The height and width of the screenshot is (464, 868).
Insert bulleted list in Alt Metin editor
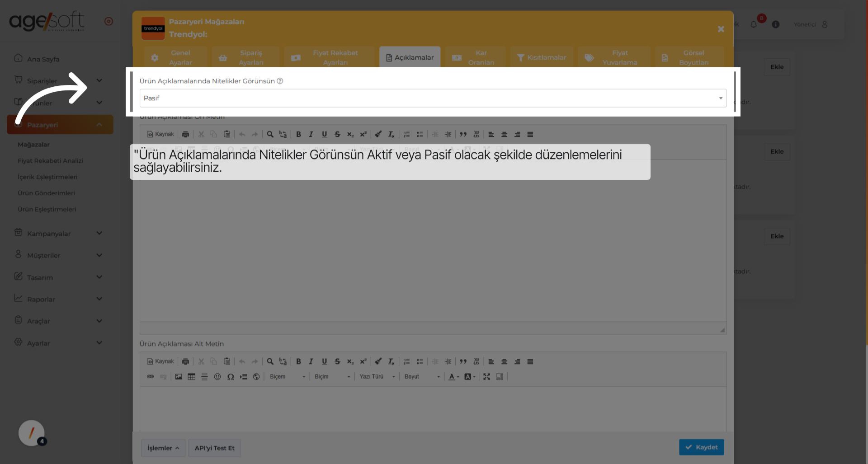pos(420,361)
